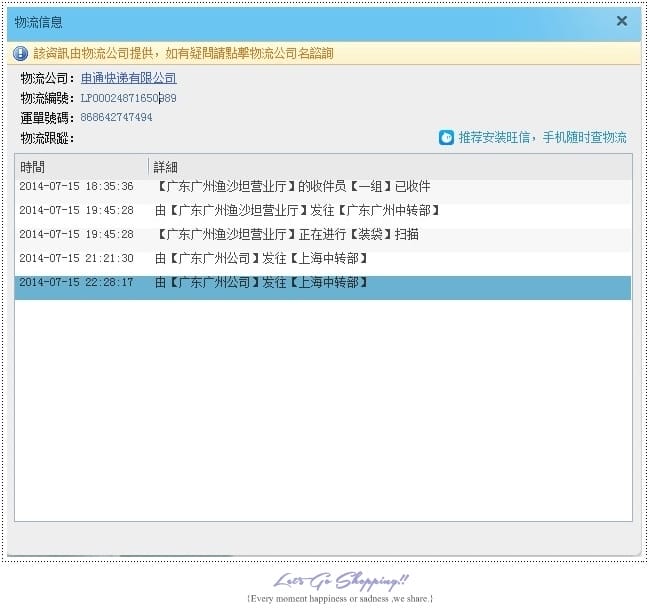Select the logistics number LP00024871650989

click(x=128, y=98)
